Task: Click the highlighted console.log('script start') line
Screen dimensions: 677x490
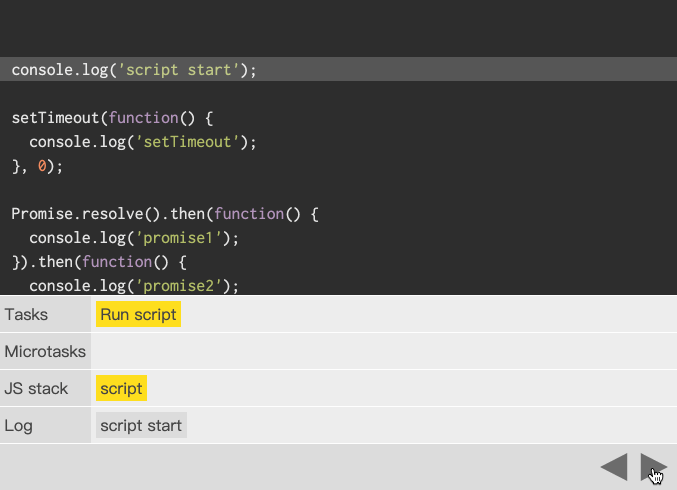Action: (x=338, y=69)
